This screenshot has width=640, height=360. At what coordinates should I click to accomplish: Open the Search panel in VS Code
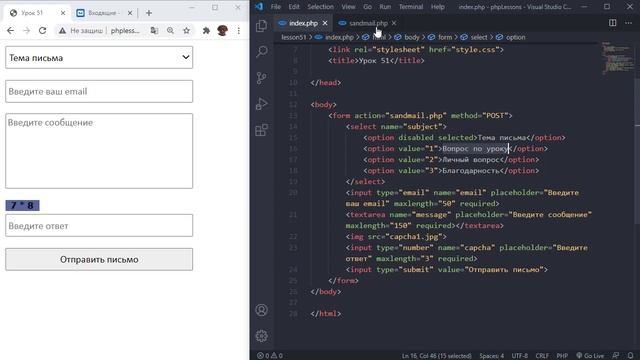(x=261, y=51)
